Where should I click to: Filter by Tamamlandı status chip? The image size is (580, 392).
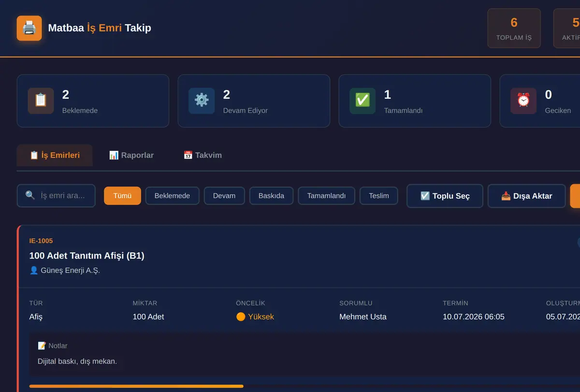326,196
